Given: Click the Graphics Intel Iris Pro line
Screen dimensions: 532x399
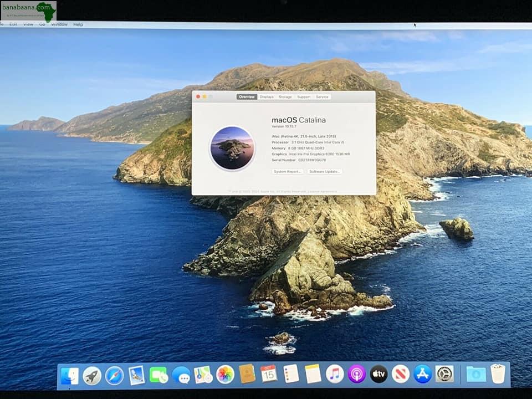Looking at the screenshot, I should (310, 154).
